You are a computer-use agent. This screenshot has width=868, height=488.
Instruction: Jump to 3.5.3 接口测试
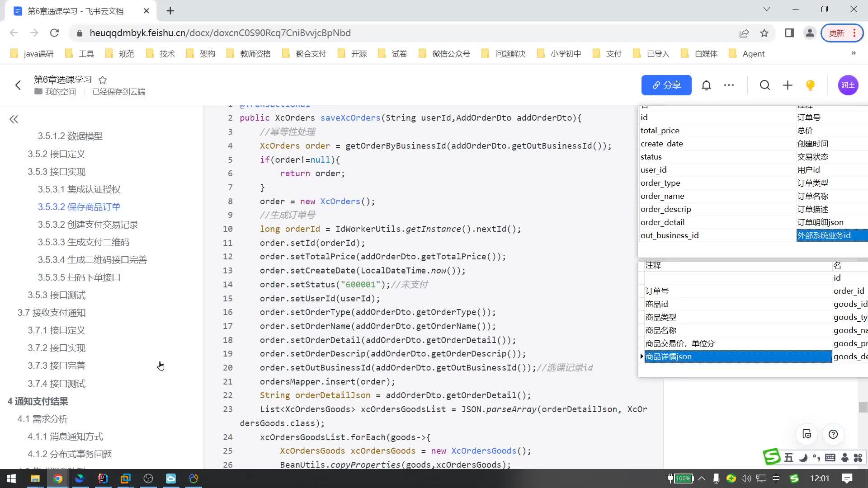[x=57, y=295]
